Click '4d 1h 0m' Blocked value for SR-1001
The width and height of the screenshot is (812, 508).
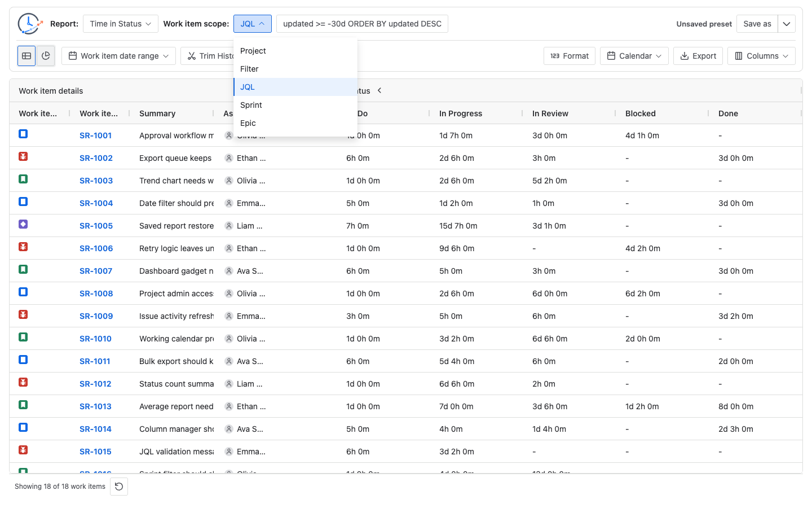[642, 135]
